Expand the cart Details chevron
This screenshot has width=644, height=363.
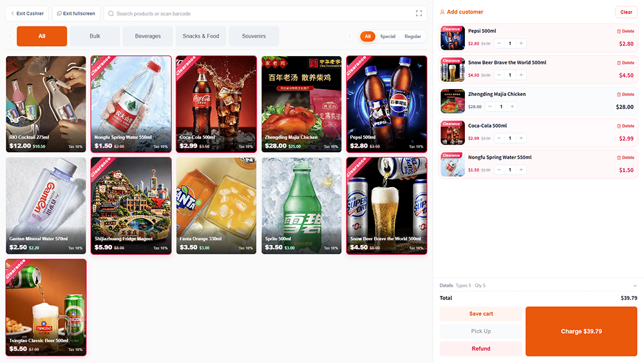[635, 286]
